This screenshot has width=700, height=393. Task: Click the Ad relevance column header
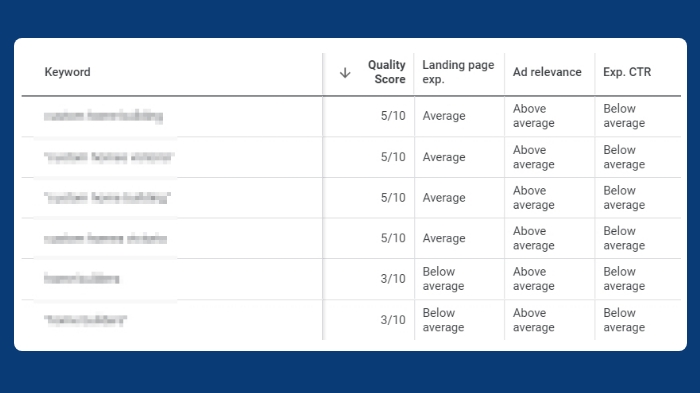point(547,72)
